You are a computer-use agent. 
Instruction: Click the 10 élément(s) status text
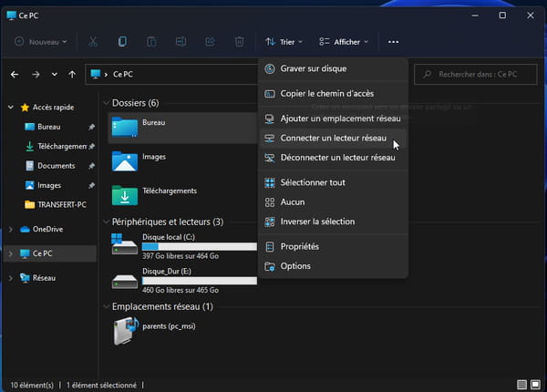[x=32, y=385]
